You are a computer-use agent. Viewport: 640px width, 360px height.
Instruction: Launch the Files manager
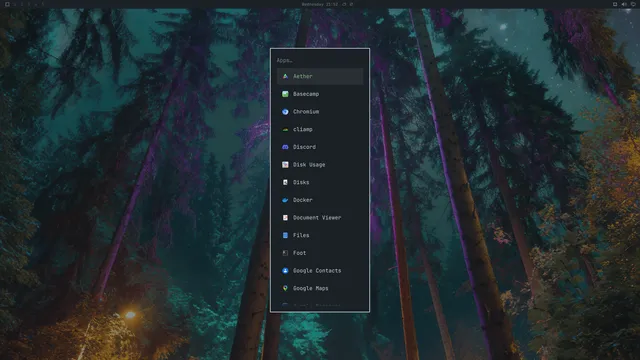click(320, 235)
